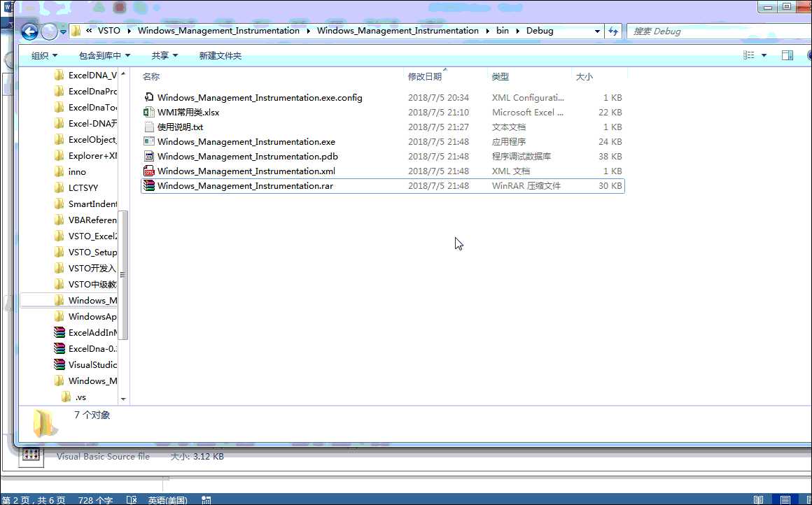The image size is (812, 505).
Task: Click the type 程序调试数据库
Action: click(x=521, y=156)
